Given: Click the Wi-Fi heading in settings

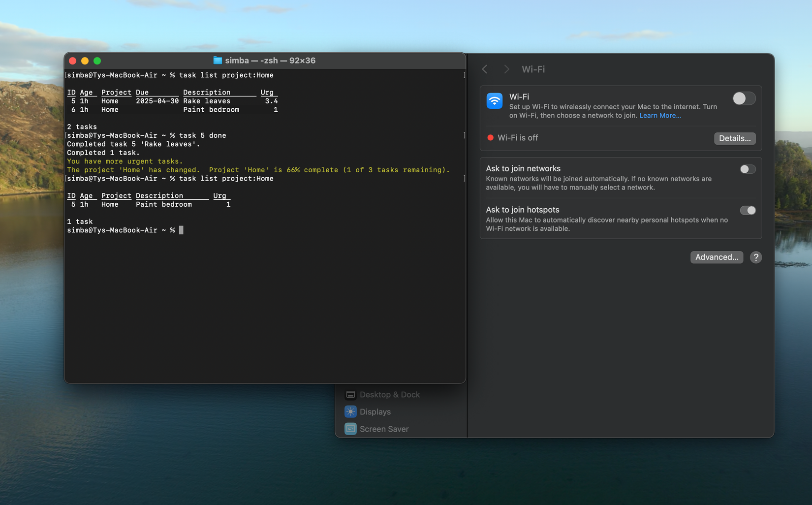Looking at the screenshot, I should pos(533,69).
